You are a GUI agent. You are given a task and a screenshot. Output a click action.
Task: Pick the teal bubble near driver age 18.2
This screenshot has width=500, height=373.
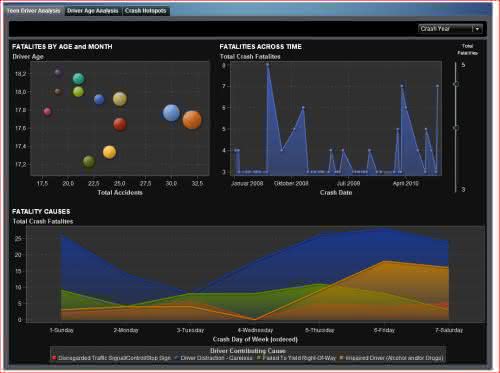79,79
